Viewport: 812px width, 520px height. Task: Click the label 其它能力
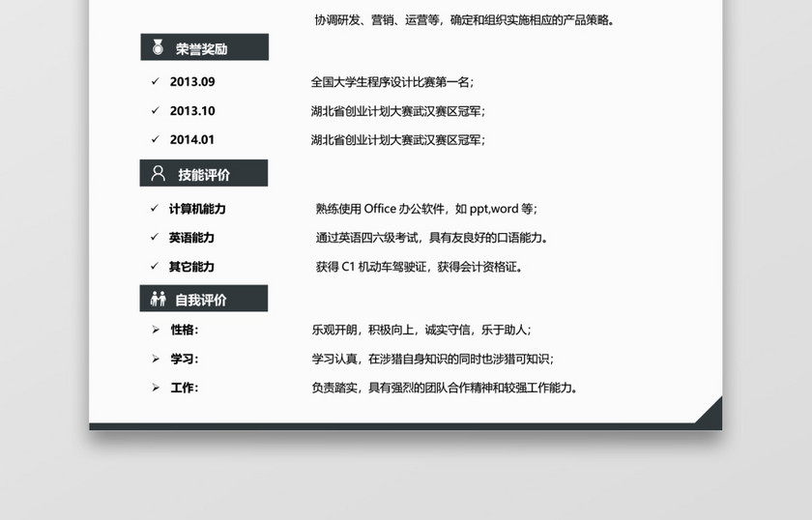[191, 267]
